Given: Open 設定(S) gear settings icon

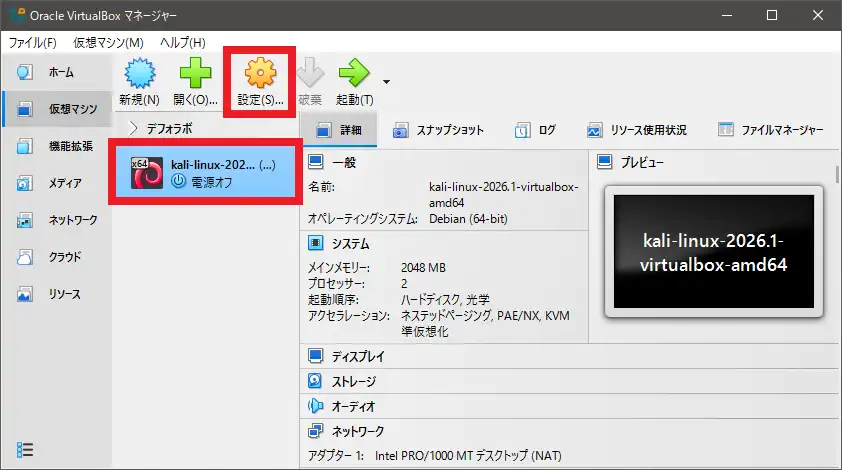Looking at the screenshot, I should (260, 73).
